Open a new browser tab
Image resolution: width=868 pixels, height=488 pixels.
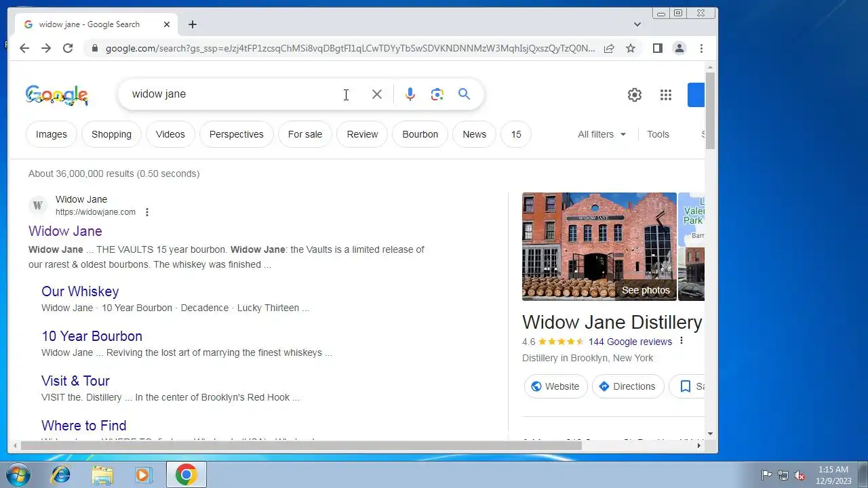click(x=193, y=24)
